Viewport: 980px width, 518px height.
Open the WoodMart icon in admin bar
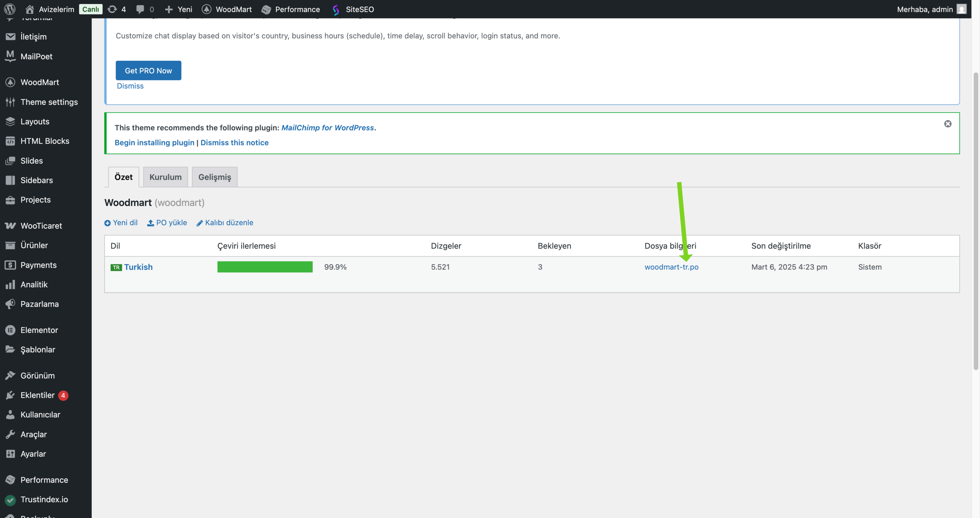[207, 9]
